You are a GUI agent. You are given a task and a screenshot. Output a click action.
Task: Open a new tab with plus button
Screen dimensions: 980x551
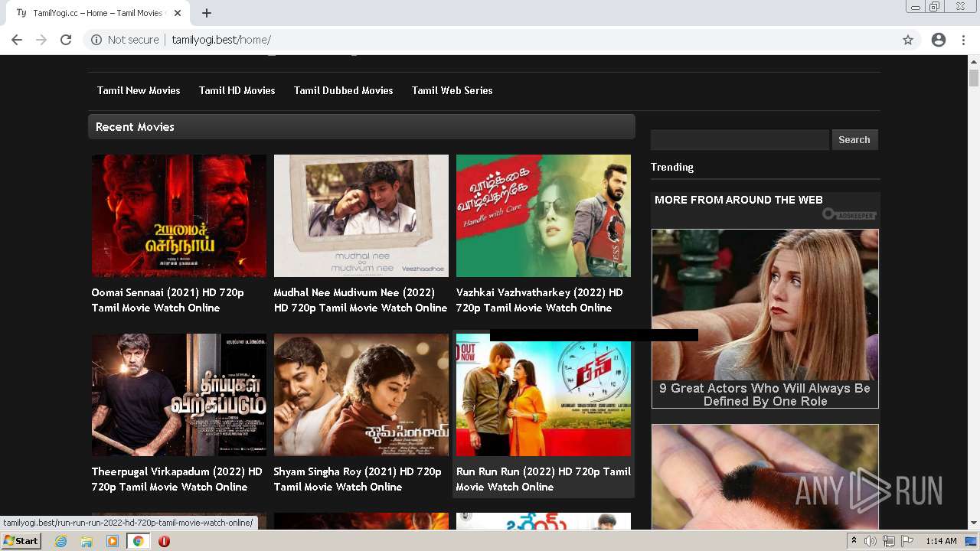tap(207, 13)
